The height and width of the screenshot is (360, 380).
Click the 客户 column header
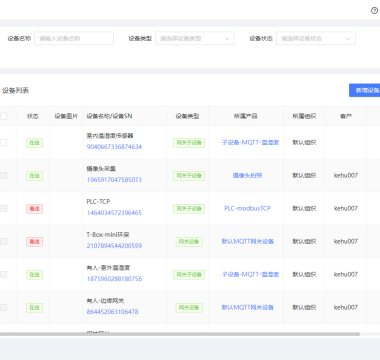pyautogui.click(x=346, y=116)
